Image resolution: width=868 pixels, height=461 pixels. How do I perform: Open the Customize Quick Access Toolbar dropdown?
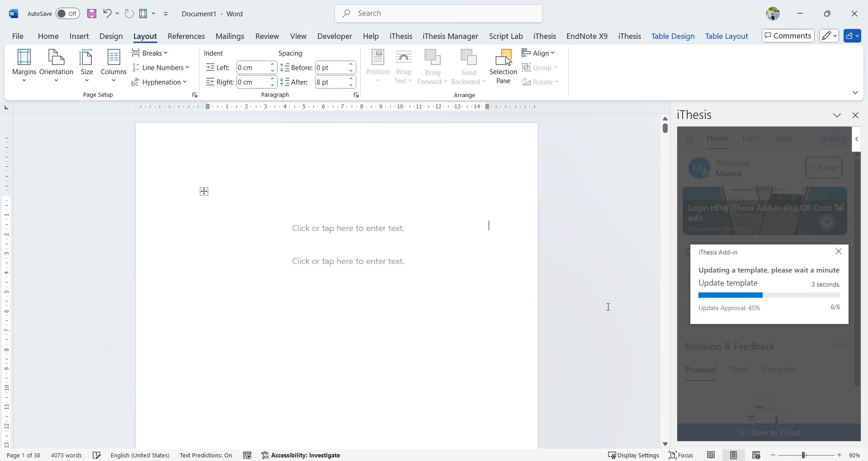pos(166,14)
